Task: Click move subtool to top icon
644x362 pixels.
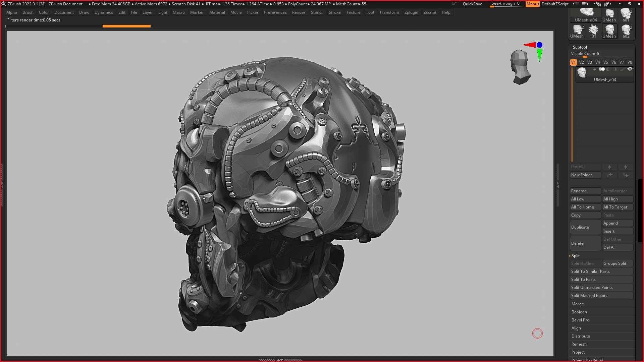Action: tap(609, 175)
